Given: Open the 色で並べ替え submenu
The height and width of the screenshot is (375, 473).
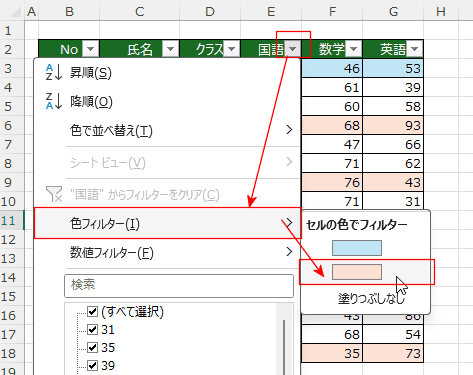Looking at the screenshot, I should [167, 130].
